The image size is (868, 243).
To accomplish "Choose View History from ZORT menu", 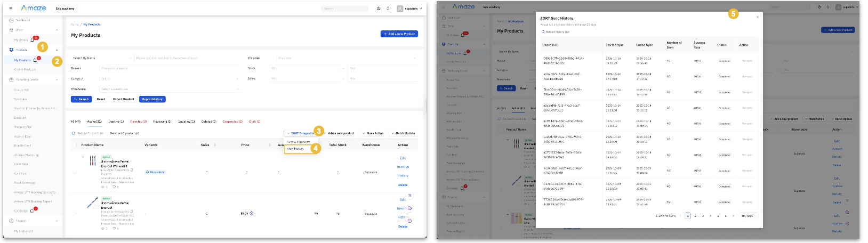I will [x=295, y=149].
